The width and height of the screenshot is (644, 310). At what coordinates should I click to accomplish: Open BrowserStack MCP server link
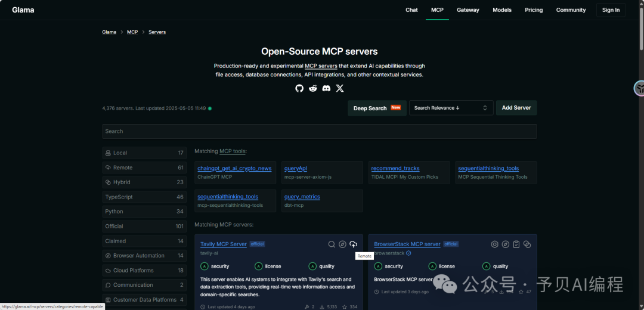tap(407, 244)
